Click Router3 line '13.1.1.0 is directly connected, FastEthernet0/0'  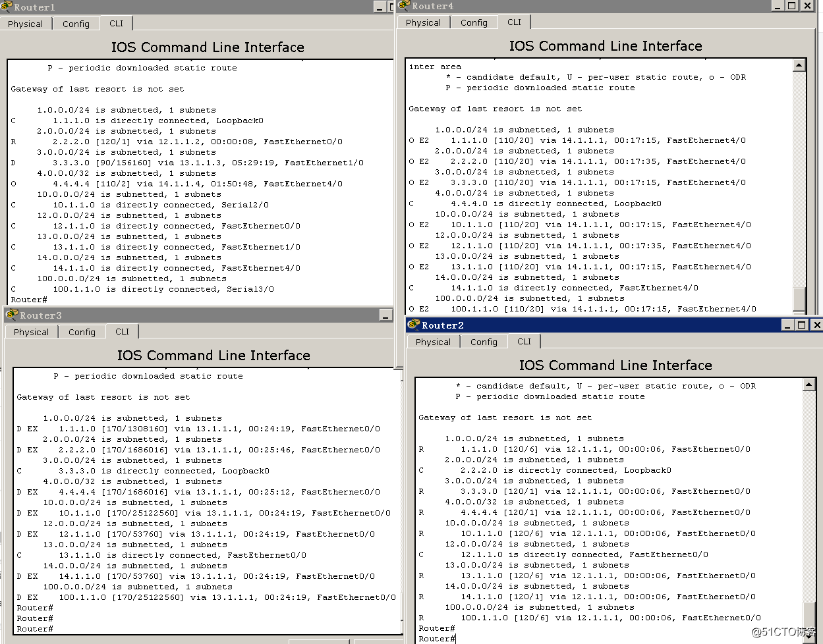[x=183, y=555]
